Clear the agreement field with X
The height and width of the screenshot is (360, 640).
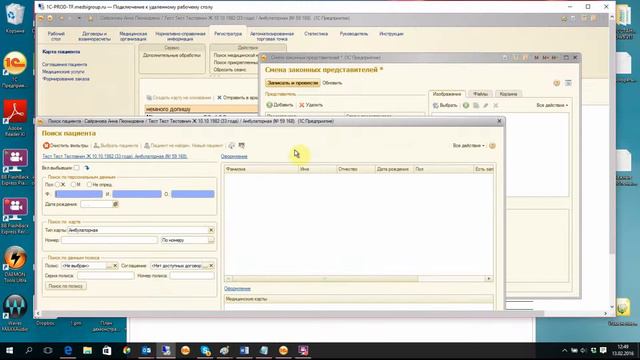(211, 266)
